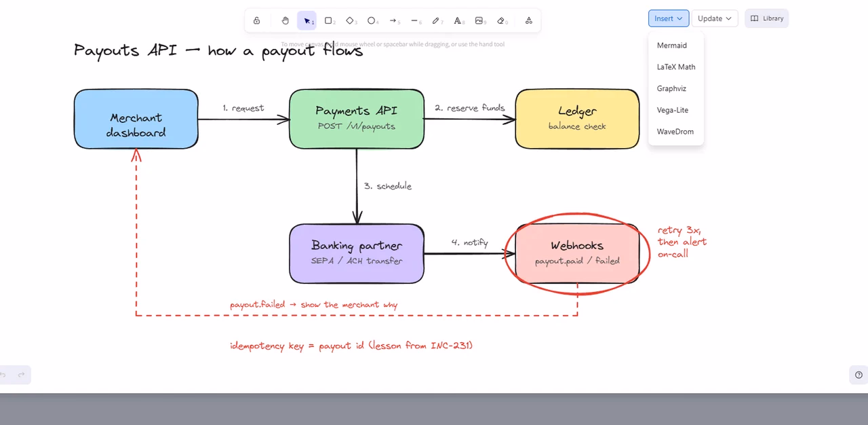Image resolution: width=868 pixels, height=425 pixels.
Task: Click the '3. schedule' label
Action: coord(388,186)
